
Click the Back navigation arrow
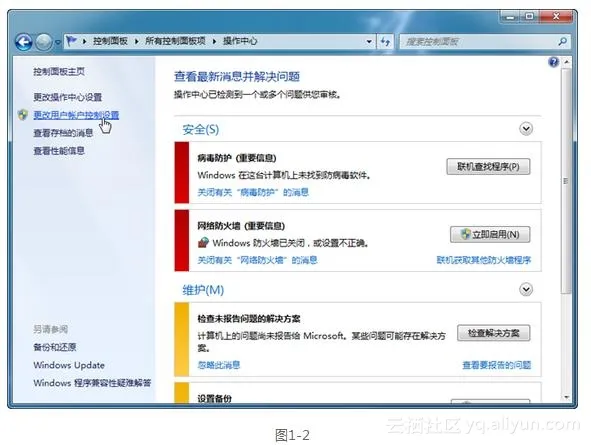[x=23, y=42]
